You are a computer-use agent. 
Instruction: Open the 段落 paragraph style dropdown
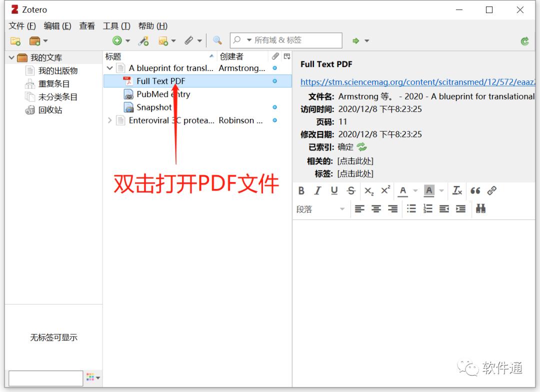click(x=320, y=209)
